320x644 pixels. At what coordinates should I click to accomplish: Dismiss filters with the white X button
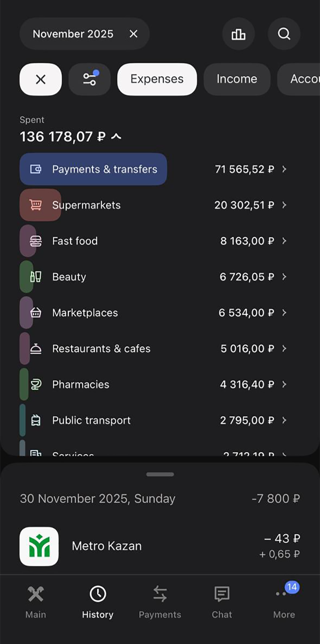point(41,79)
